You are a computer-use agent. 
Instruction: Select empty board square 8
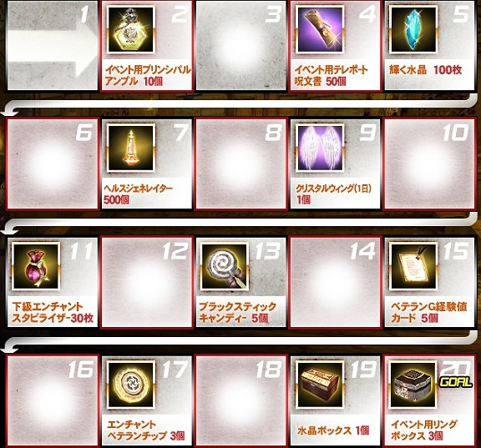point(240,164)
